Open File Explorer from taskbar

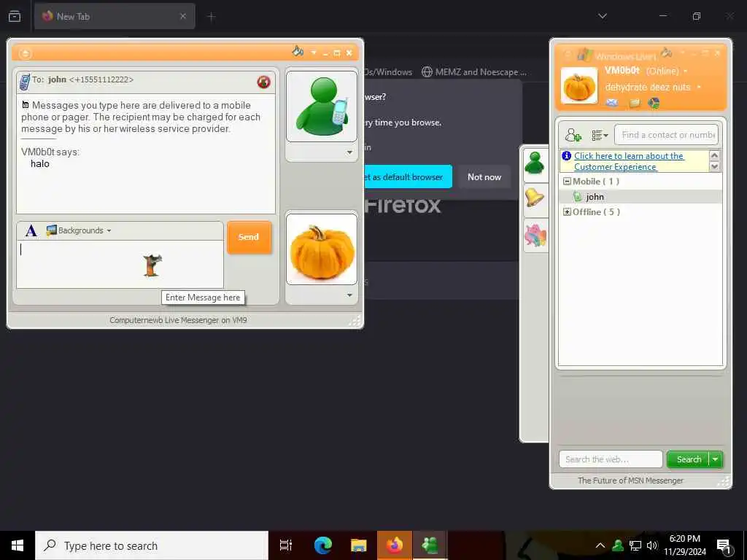point(358,545)
